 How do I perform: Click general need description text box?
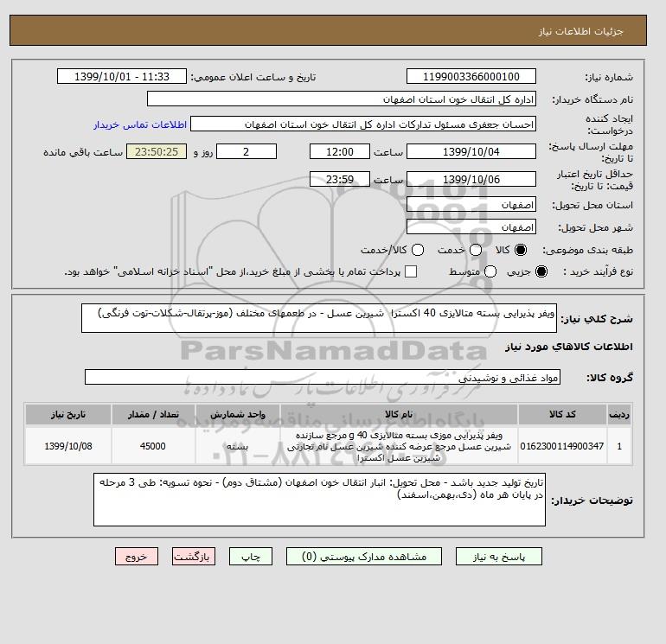[x=319, y=318]
